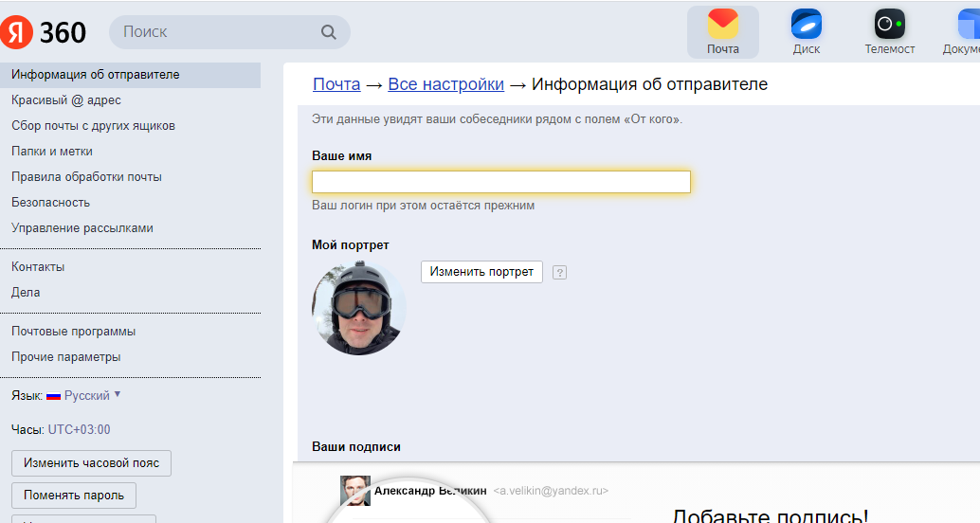Open Прочие параметры settings
This screenshot has width=980, height=523.
[x=65, y=357]
